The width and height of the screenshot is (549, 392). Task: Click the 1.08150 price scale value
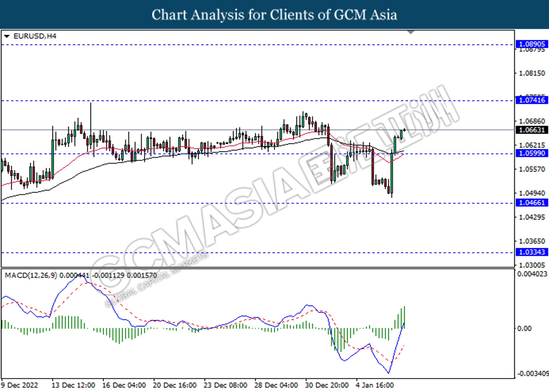[532, 73]
